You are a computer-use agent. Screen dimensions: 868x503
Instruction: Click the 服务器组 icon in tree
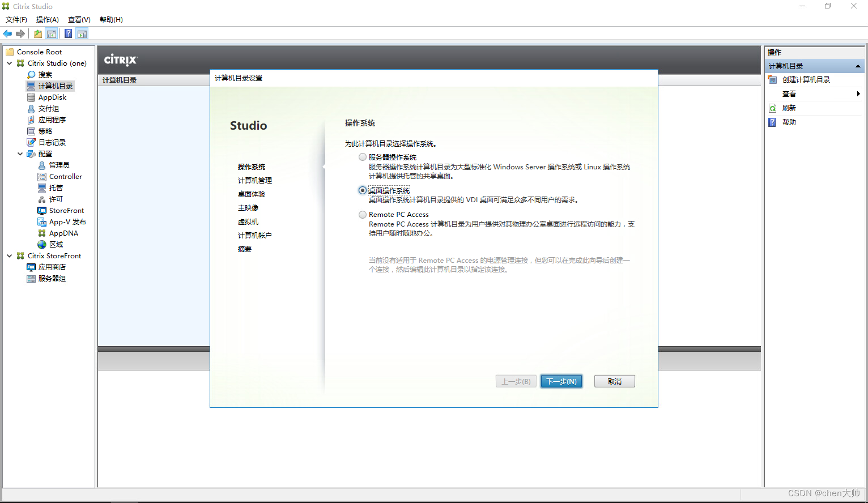pyautogui.click(x=31, y=279)
